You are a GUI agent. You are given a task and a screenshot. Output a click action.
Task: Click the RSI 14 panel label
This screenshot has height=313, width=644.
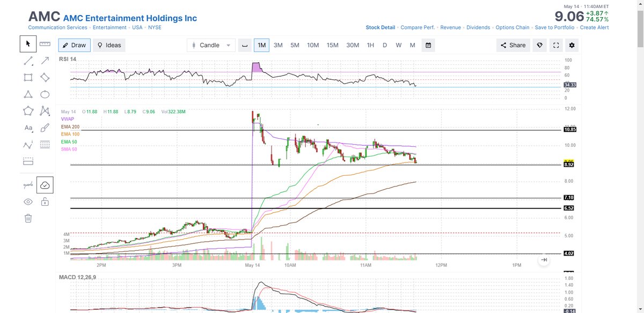pyautogui.click(x=68, y=58)
